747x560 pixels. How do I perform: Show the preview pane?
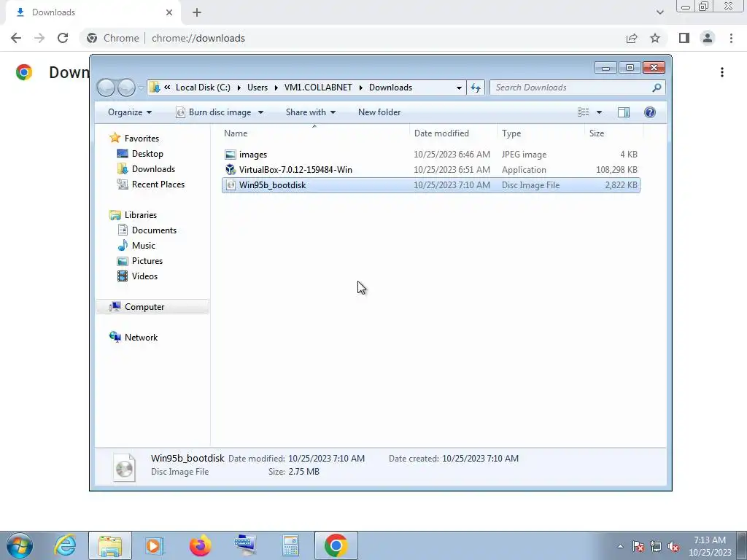[x=624, y=112]
